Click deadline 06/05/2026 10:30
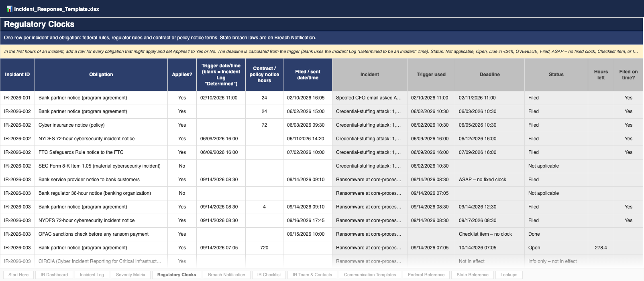The height and width of the screenshot is (281, 644). 490,125
